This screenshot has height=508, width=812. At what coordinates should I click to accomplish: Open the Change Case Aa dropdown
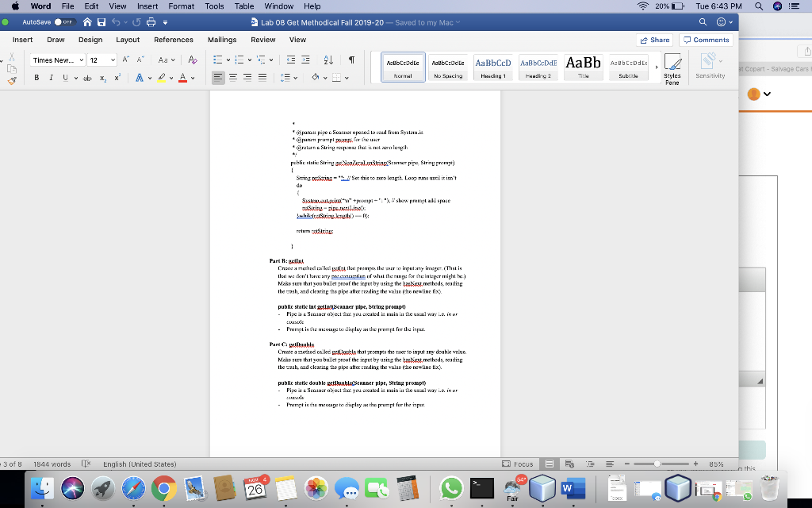(167, 60)
